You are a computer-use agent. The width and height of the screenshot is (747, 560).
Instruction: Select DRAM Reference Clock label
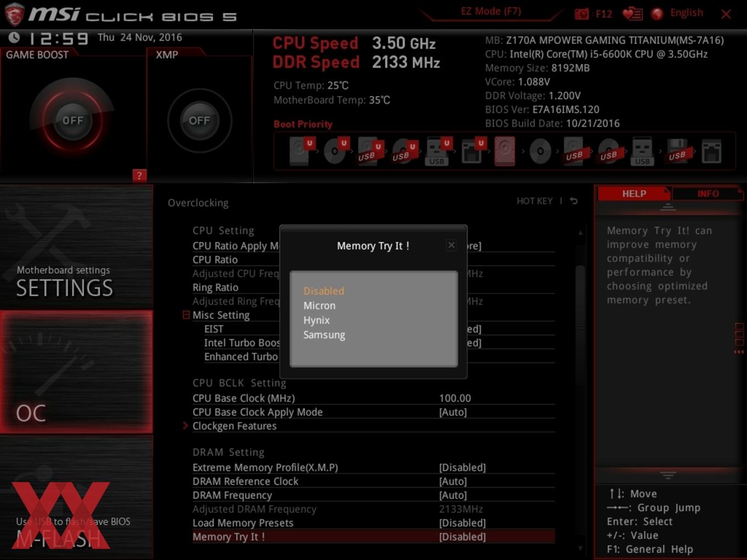pos(246,481)
